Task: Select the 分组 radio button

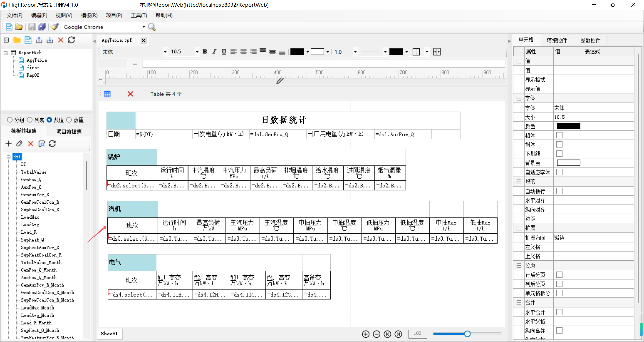Action: click(x=10, y=120)
